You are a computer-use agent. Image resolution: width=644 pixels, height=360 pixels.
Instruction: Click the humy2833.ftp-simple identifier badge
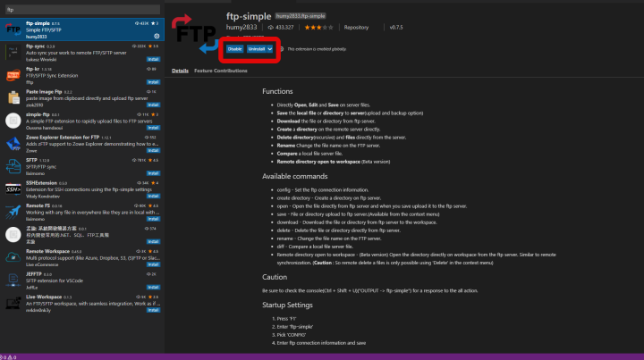click(x=301, y=16)
